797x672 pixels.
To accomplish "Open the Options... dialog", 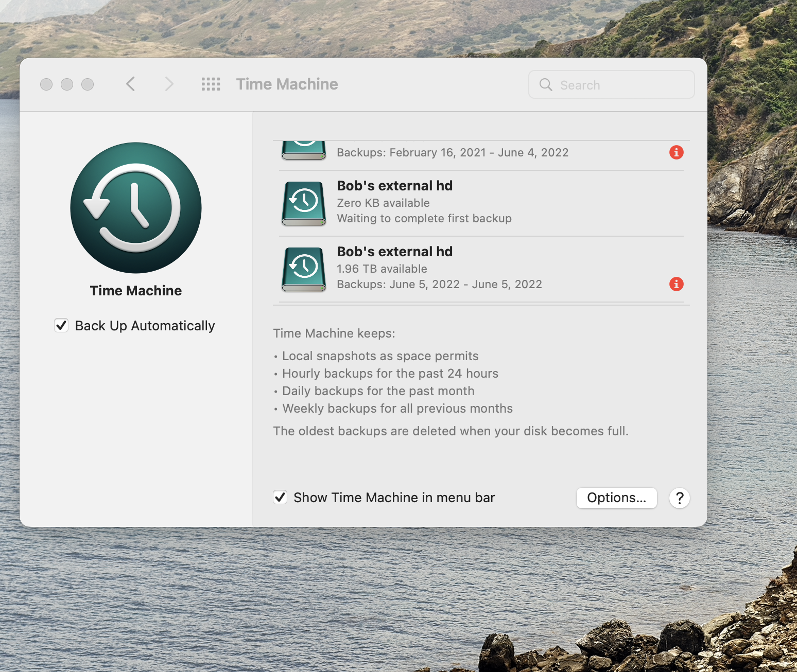I will (x=616, y=498).
